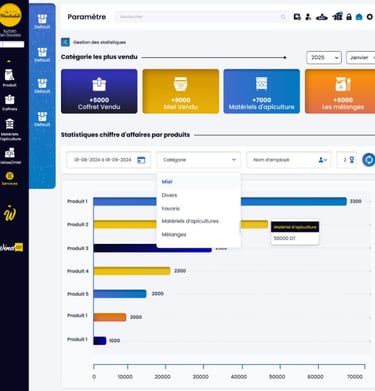Expand the 2025 year dropdown
This screenshot has width=375, height=391.
point(324,57)
